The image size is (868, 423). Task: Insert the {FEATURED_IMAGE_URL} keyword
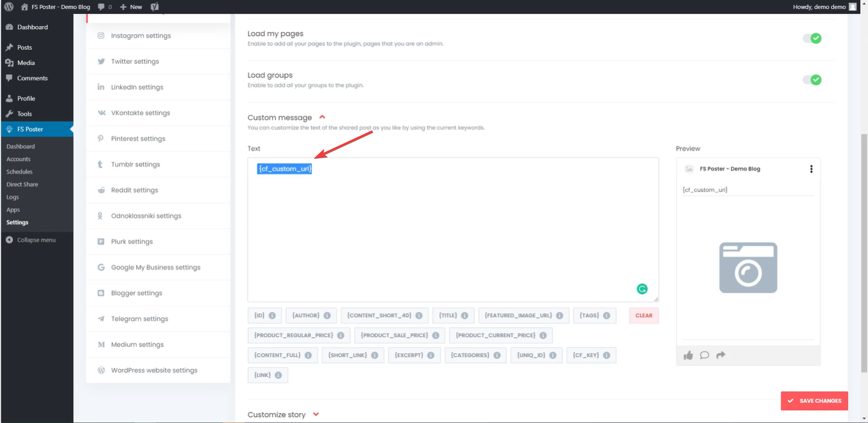(523, 316)
